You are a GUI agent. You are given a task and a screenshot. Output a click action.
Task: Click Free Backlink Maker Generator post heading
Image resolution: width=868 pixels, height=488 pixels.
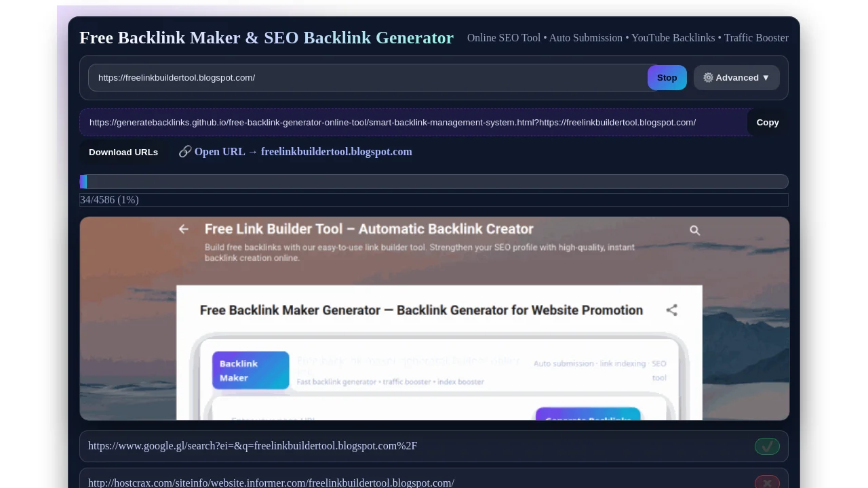(x=421, y=310)
